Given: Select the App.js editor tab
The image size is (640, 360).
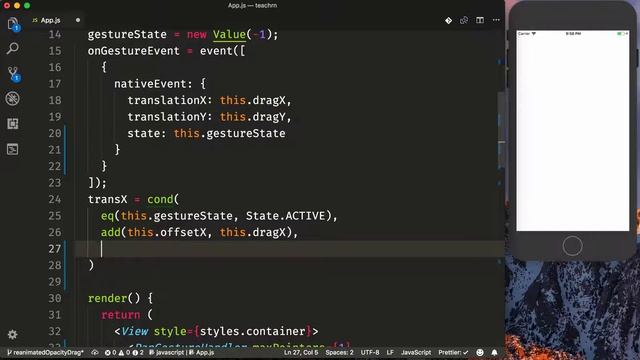Looking at the screenshot, I should click(x=51, y=20).
